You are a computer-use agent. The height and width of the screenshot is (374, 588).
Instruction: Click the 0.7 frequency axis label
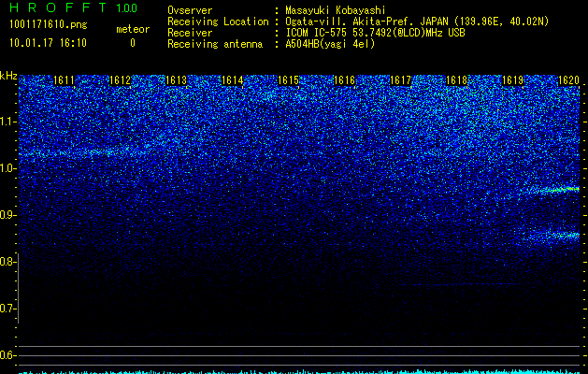(8, 309)
